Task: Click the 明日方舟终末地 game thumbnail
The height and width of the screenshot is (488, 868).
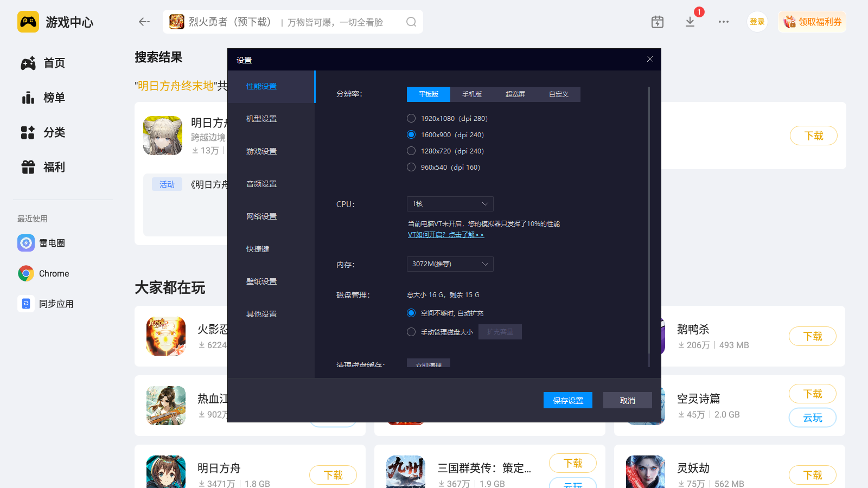Action: [x=163, y=136]
